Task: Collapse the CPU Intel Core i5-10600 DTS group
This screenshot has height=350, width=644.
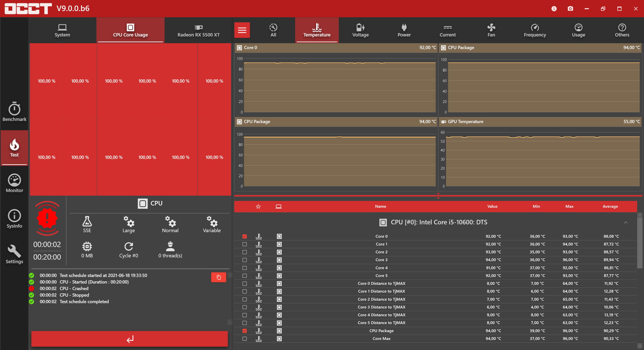Action: [626, 222]
